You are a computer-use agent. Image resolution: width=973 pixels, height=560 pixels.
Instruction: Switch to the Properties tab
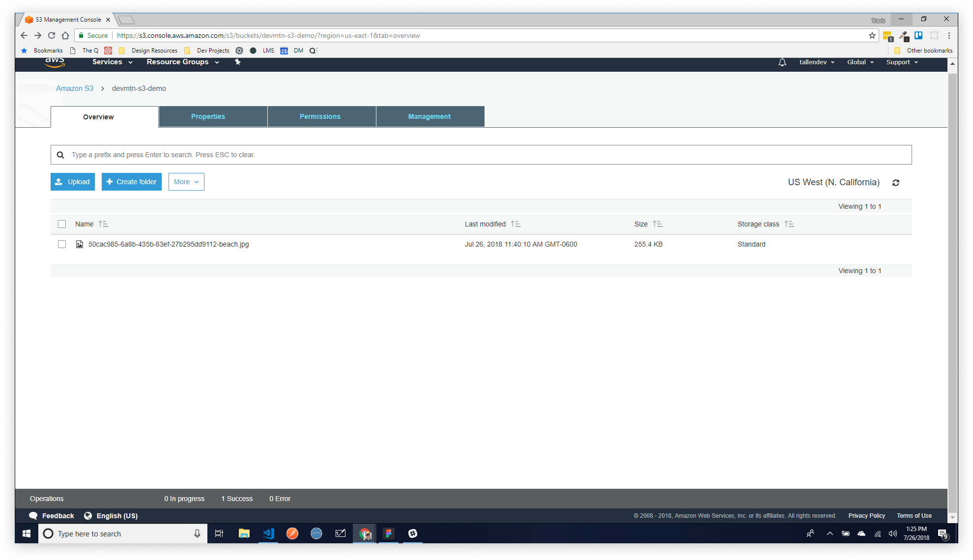pyautogui.click(x=208, y=116)
